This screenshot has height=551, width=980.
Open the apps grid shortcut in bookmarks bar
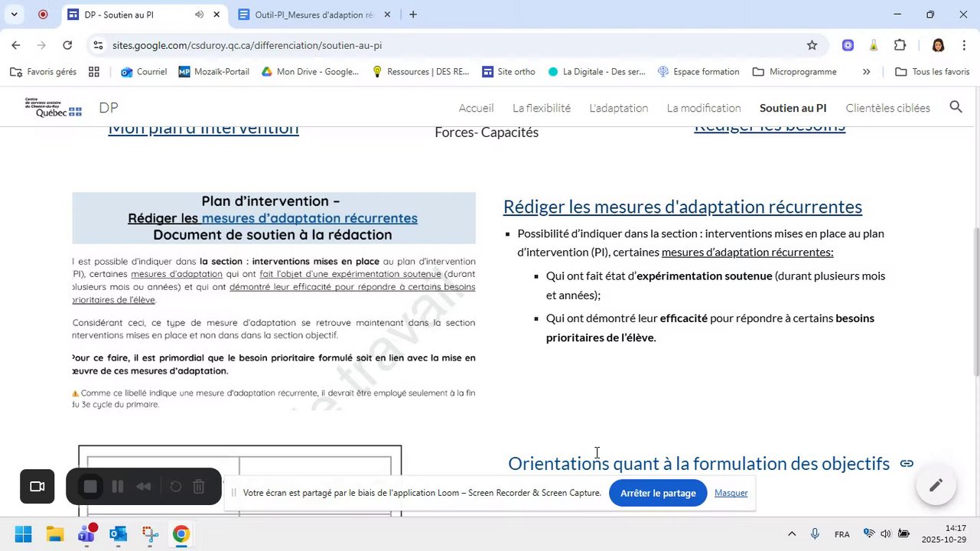coord(94,72)
